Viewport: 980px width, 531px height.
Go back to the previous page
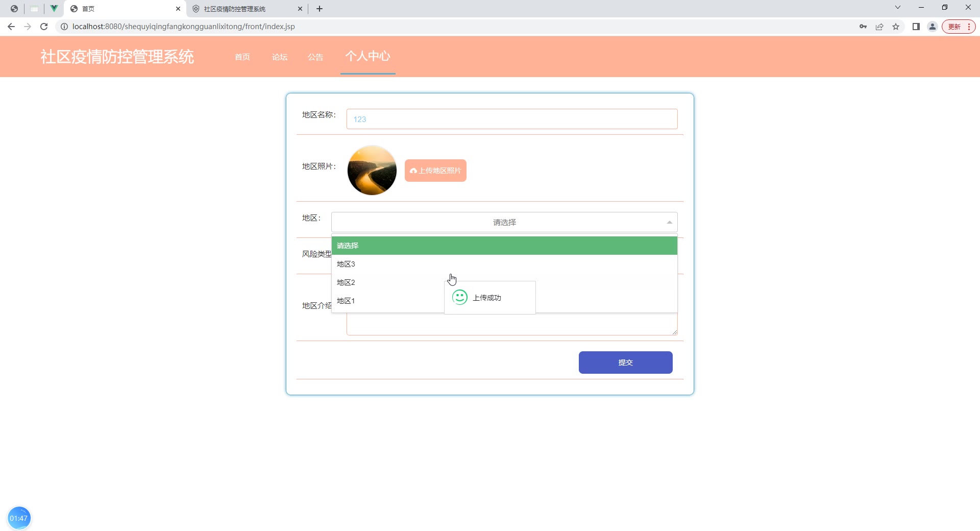pos(11,27)
